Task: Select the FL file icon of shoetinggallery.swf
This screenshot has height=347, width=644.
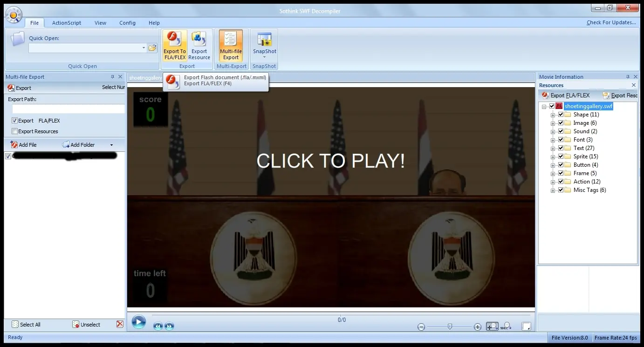Action: pyautogui.click(x=559, y=106)
